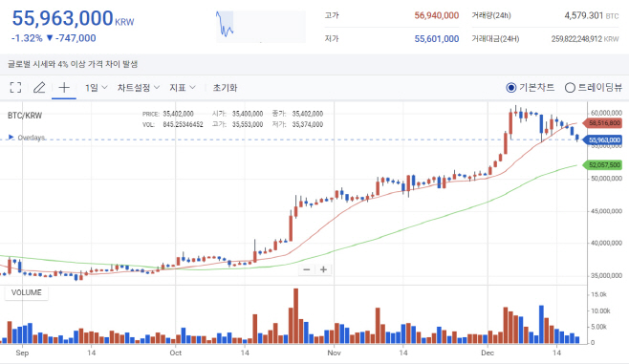
Task: Click the 55,963,000 blue price tag
Action: (x=603, y=139)
